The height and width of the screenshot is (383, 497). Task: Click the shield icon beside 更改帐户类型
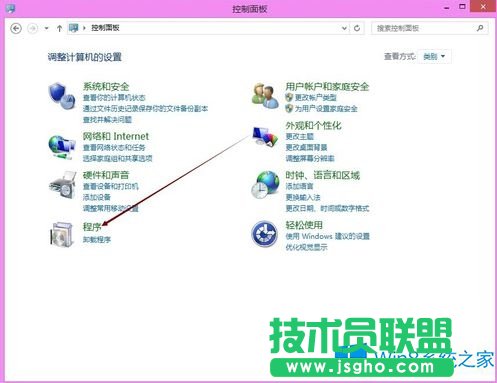pos(289,97)
